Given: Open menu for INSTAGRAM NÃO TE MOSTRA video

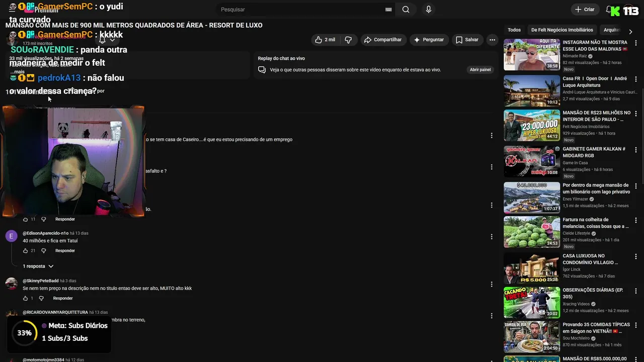Looking at the screenshot, I should 636,43.
